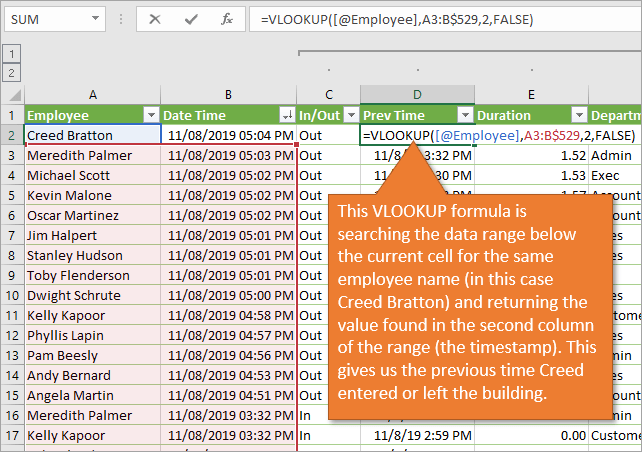
Task: Select row 5 header
Action: pyautogui.click(x=11, y=196)
